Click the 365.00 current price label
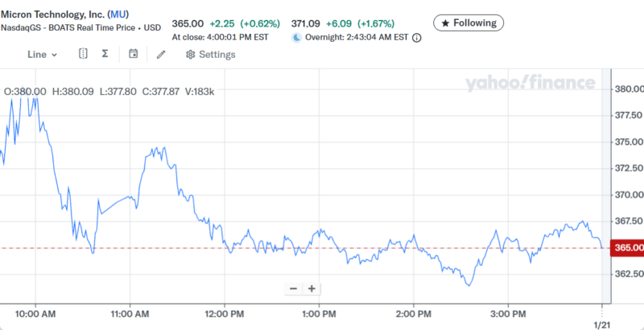The height and width of the screenshot is (330, 644). 629,248
